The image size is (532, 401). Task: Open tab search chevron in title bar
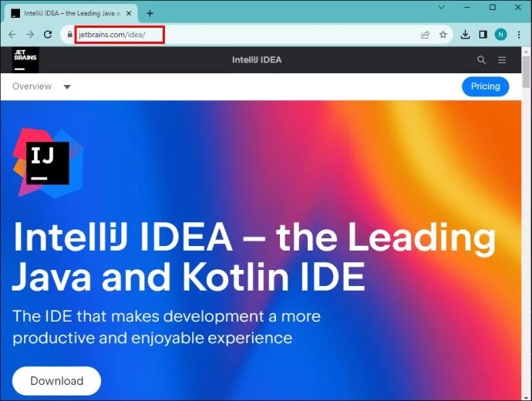[442, 7]
